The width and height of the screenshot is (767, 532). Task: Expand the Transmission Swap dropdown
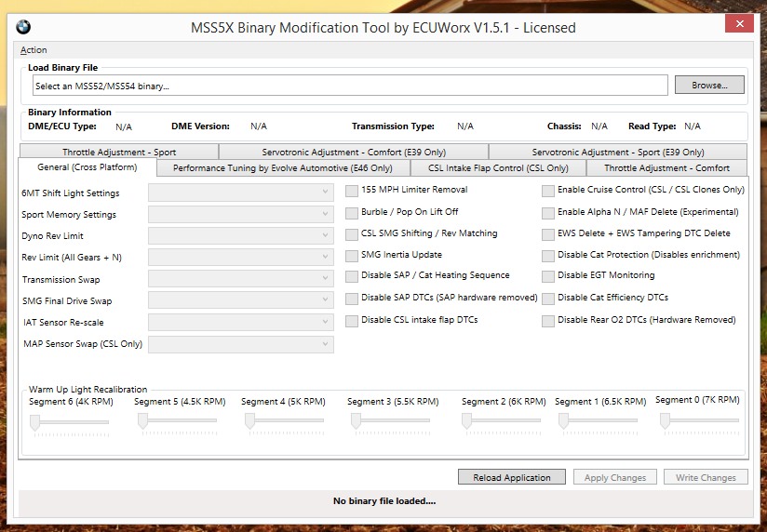(x=241, y=278)
